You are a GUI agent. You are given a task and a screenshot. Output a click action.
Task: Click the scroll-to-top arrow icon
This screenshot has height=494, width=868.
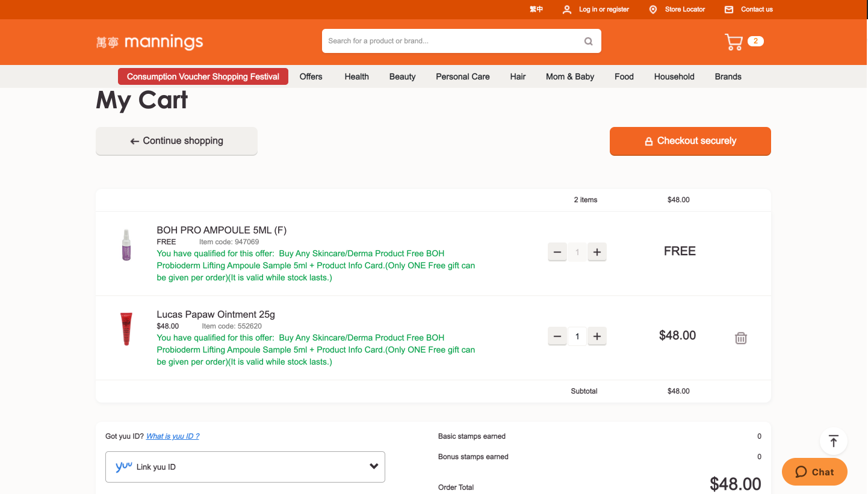pyautogui.click(x=834, y=441)
